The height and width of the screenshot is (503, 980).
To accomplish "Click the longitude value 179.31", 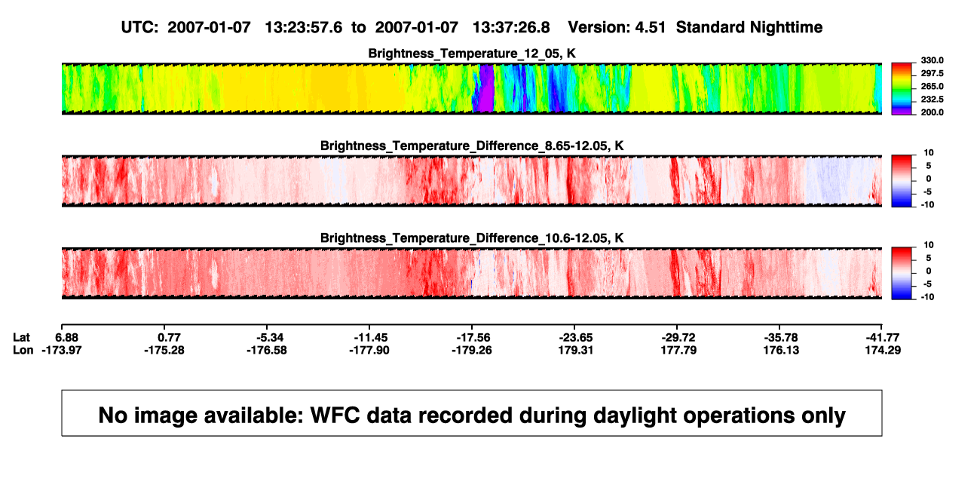I will point(574,350).
